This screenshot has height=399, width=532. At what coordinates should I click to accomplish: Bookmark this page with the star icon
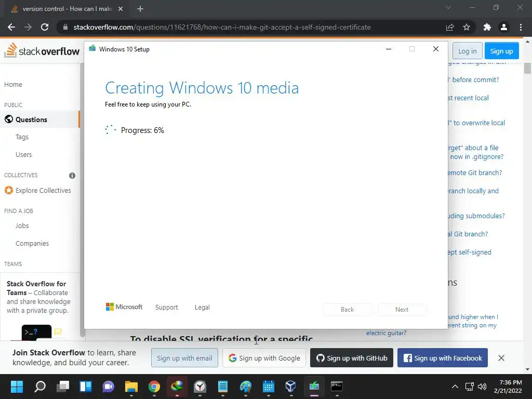click(467, 27)
